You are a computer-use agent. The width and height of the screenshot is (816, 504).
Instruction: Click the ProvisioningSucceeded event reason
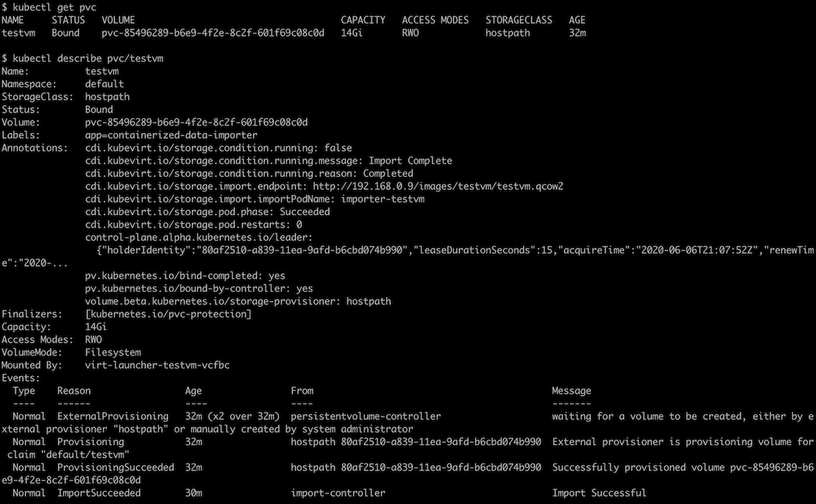tap(115, 468)
